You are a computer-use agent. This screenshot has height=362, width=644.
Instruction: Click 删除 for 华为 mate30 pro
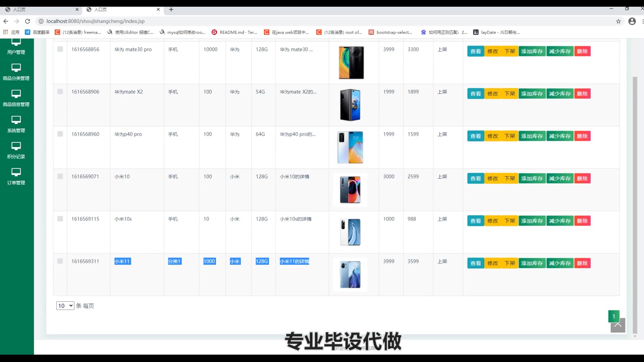(583, 51)
